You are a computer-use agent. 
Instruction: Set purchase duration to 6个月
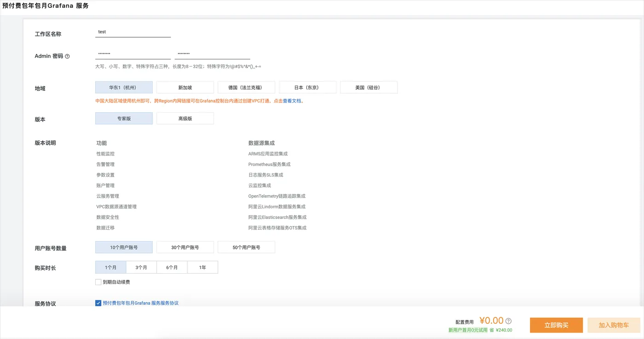172,267
